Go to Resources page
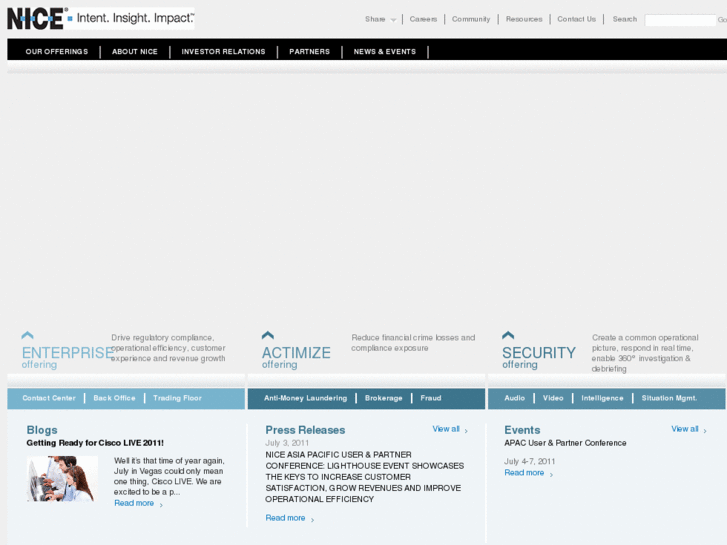The width and height of the screenshot is (727, 545). pyautogui.click(x=524, y=19)
